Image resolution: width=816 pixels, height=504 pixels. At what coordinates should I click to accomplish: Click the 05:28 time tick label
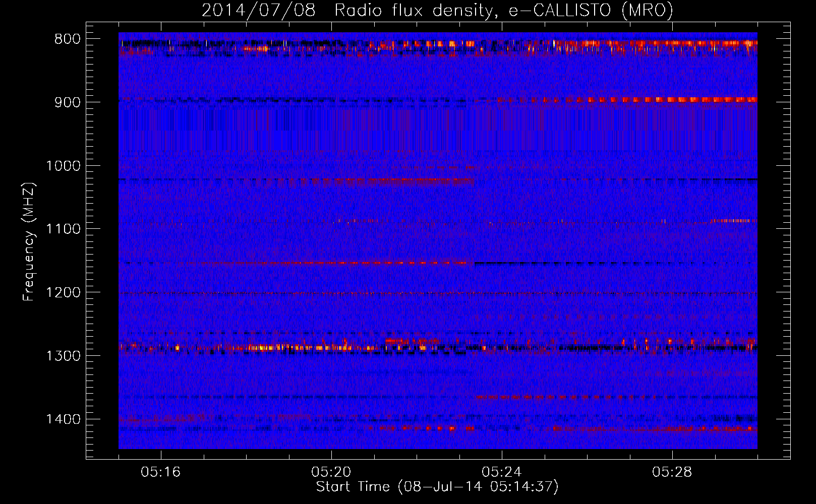click(x=672, y=472)
